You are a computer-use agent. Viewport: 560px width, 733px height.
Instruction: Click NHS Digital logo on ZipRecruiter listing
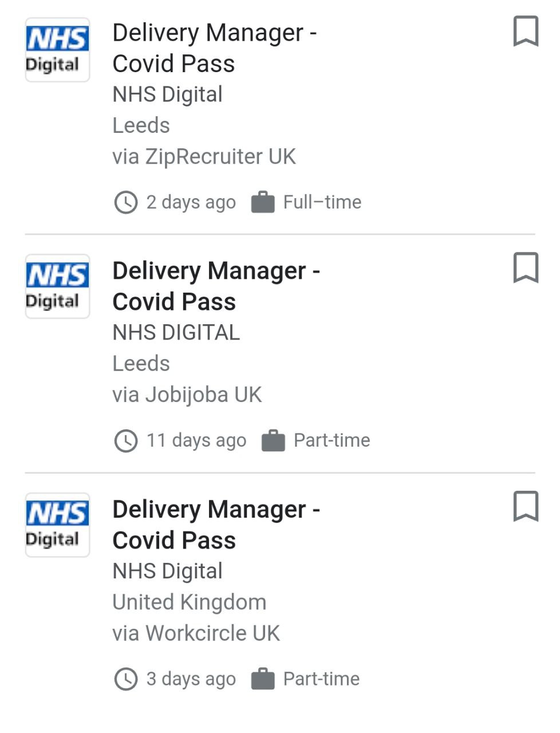(57, 50)
